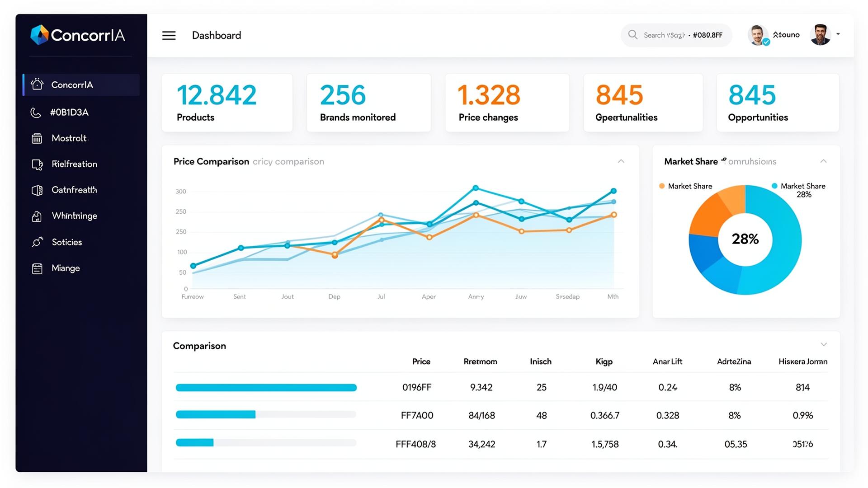Open the 256 Brands monitored card
This screenshot has width=868, height=488.
[x=368, y=103]
